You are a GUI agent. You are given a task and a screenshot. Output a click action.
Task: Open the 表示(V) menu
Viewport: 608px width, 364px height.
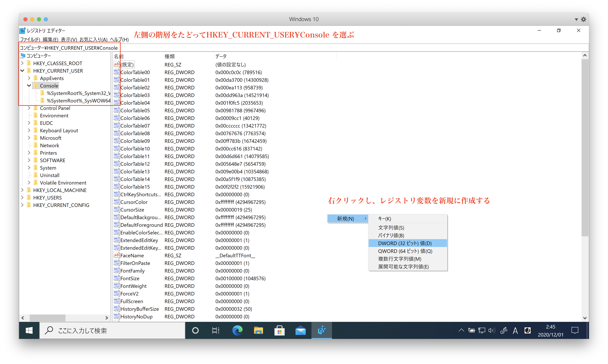pyautogui.click(x=69, y=40)
